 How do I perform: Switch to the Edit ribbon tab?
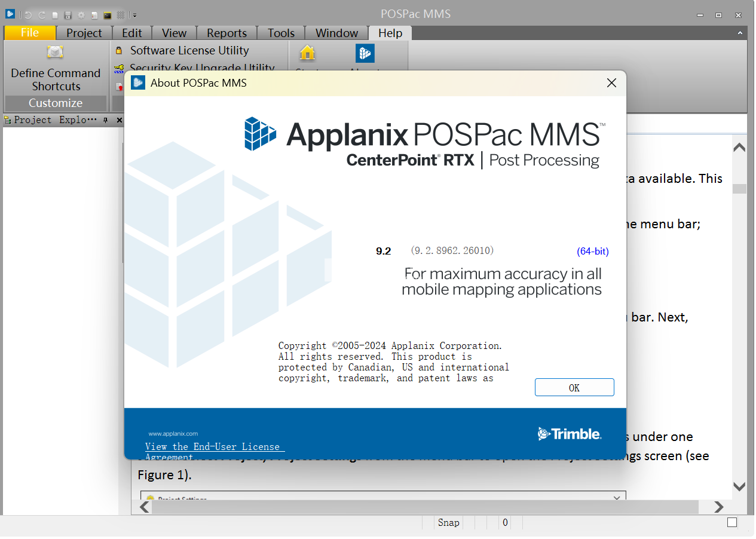click(x=132, y=33)
